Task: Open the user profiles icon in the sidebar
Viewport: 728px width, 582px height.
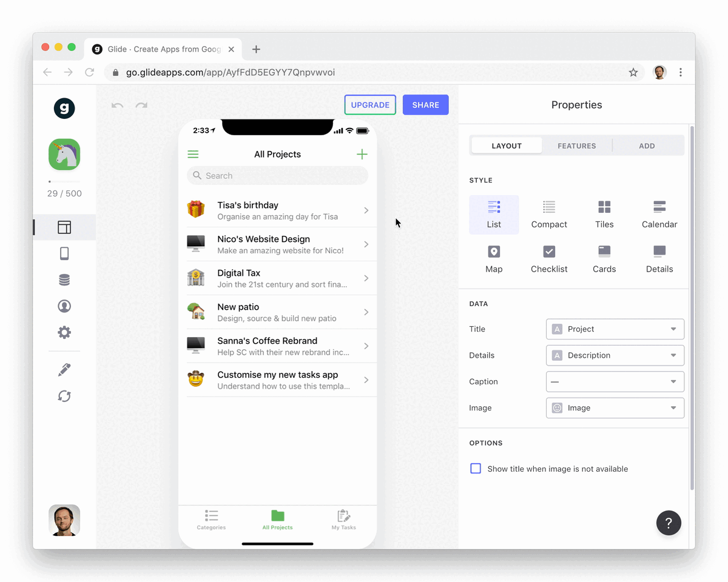Action: tap(64, 306)
